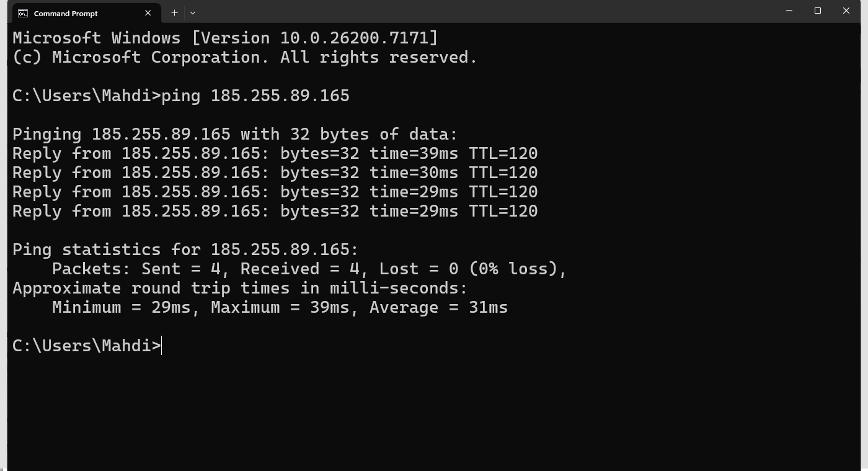Open a new tab with plus button

click(174, 12)
